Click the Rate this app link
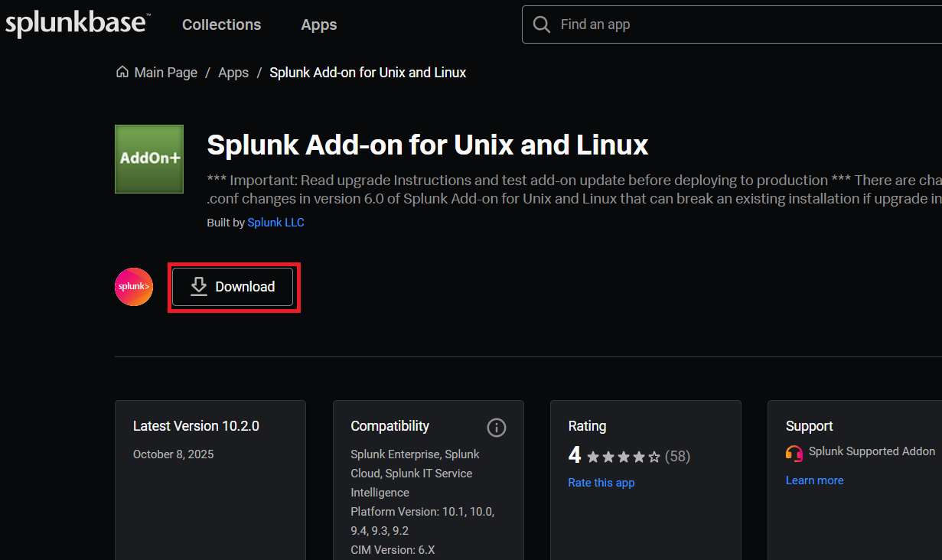Image resolution: width=942 pixels, height=560 pixels. coord(601,483)
